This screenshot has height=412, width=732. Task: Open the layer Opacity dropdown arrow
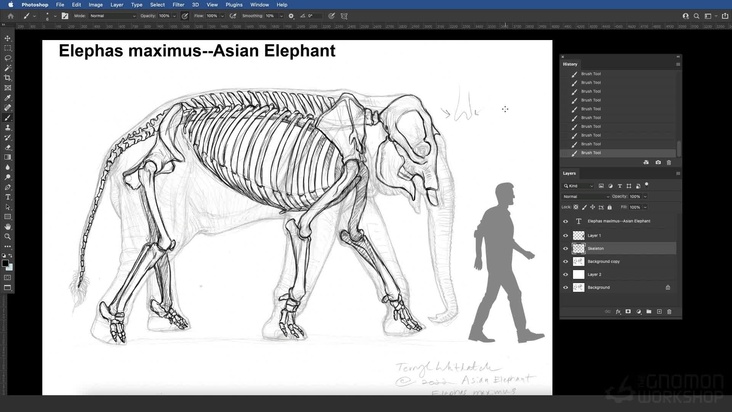646,196
